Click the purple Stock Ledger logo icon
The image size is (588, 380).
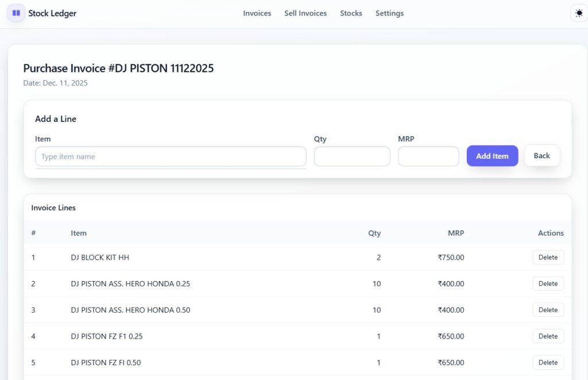pos(15,13)
